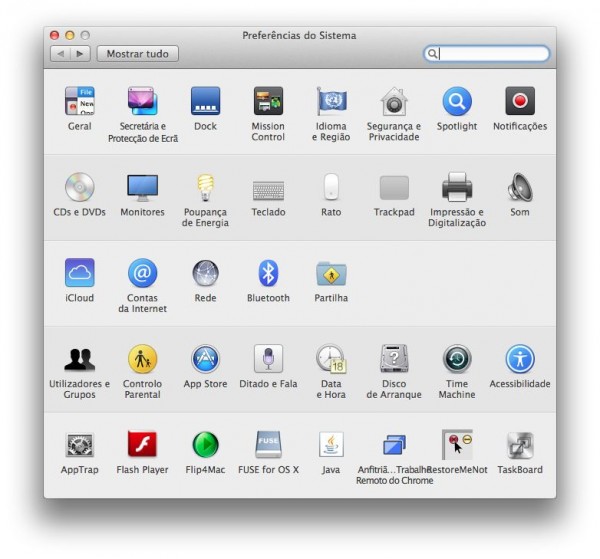Open Teclado keyboard settings

click(268, 190)
